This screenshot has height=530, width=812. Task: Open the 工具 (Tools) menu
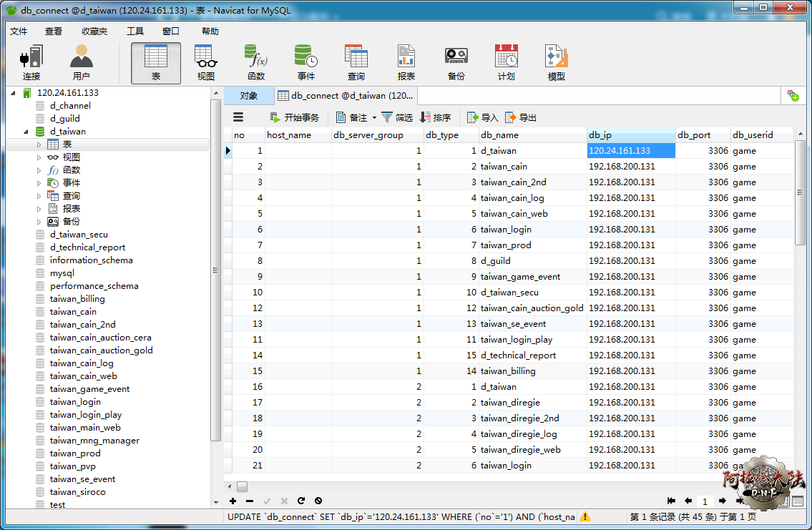[134, 31]
